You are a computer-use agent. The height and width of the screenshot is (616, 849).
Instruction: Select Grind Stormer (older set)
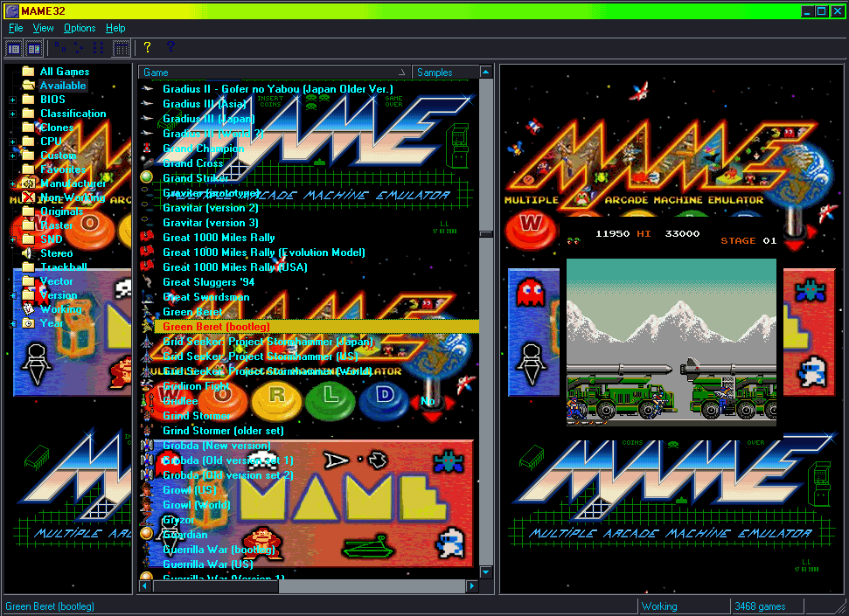223,431
